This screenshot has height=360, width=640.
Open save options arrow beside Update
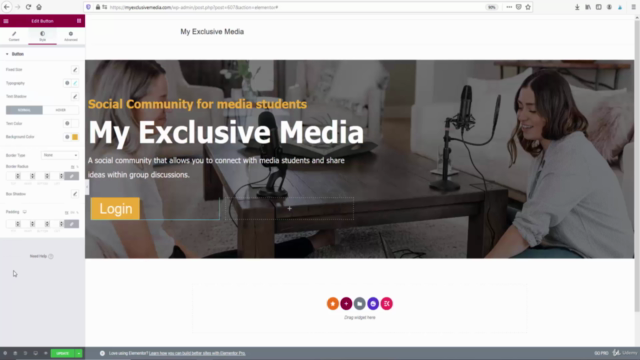tap(78, 353)
